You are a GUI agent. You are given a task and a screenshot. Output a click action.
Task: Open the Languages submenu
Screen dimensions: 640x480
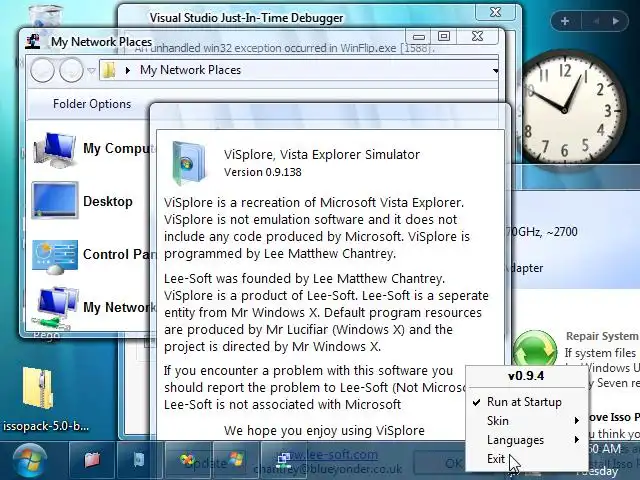[515, 440]
